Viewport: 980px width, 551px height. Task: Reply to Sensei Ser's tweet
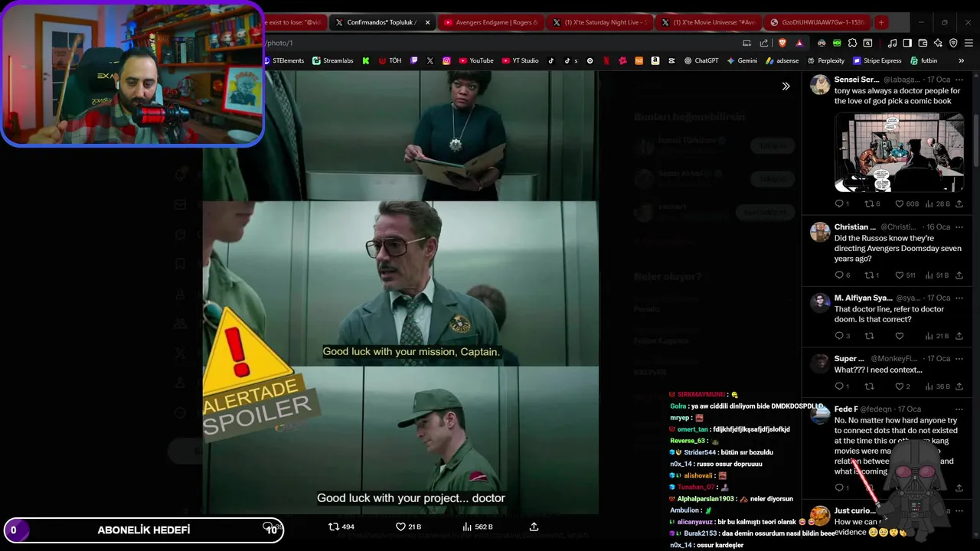841,204
